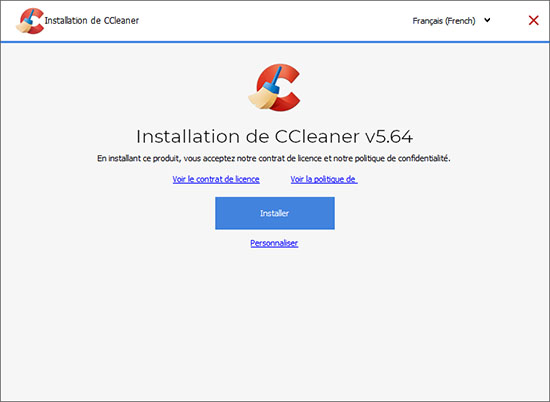Click the blue separator line under title bar

click(275, 42)
